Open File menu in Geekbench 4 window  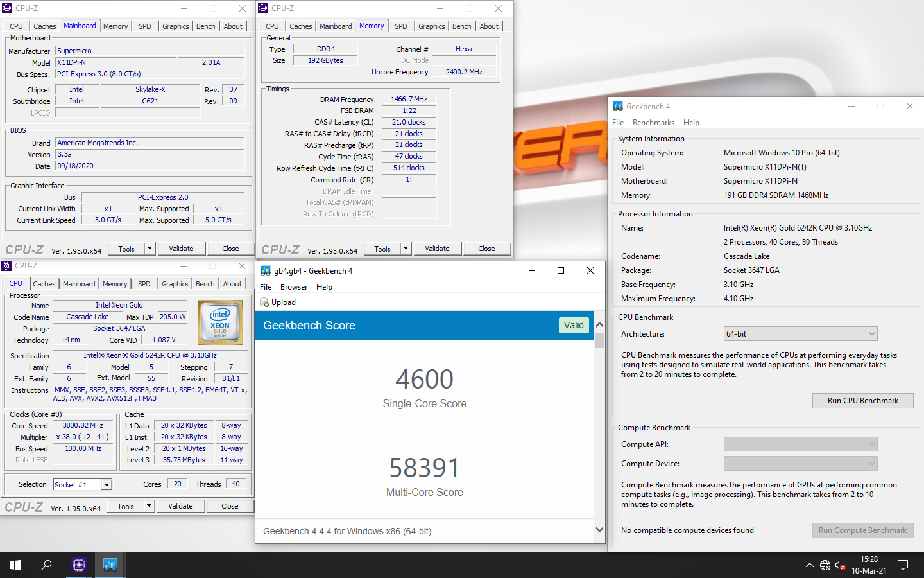[618, 123]
